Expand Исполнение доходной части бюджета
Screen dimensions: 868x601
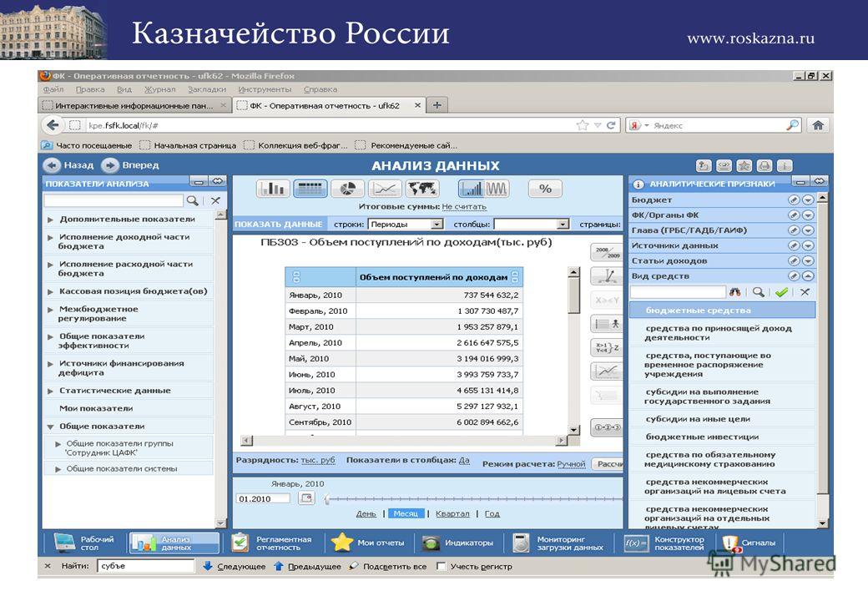pos(50,237)
